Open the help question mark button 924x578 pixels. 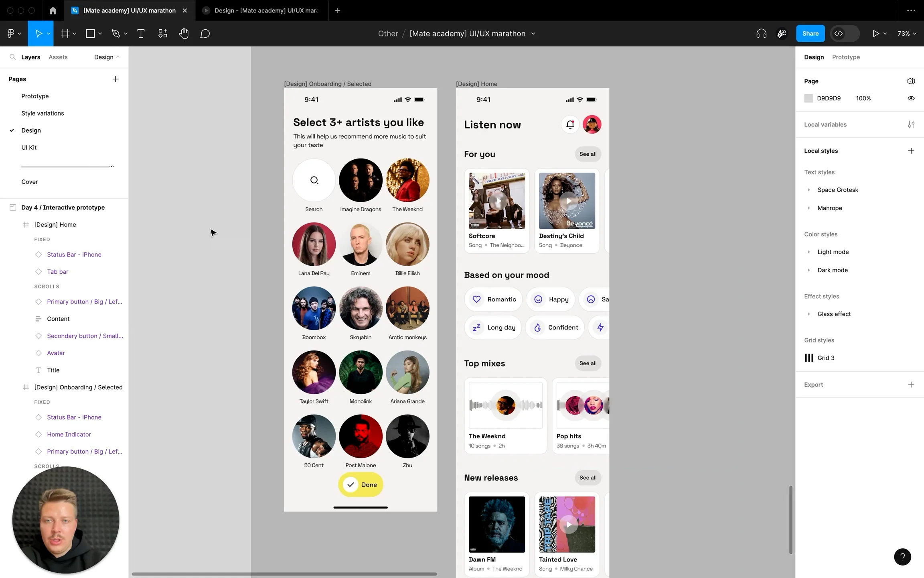click(902, 557)
